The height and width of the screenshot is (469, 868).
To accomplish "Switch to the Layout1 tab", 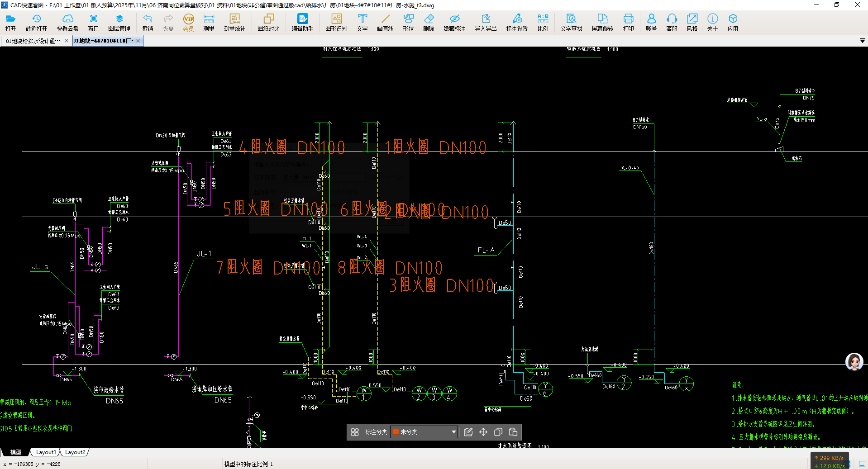I will click(46, 452).
